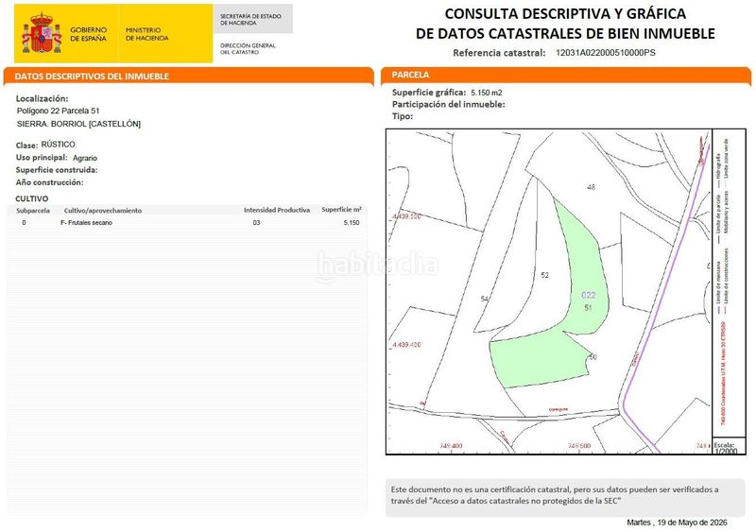This screenshot has width=756, height=532.
Task: Select the value 'RÚSTICO'
Action: coord(58,145)
